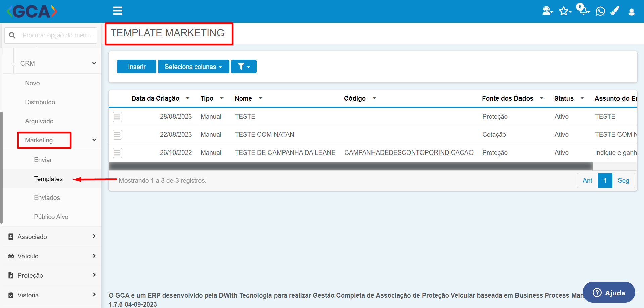Open the WhatsApp icon in header
The width and height of the screenshot is (644, 308).
600,11
